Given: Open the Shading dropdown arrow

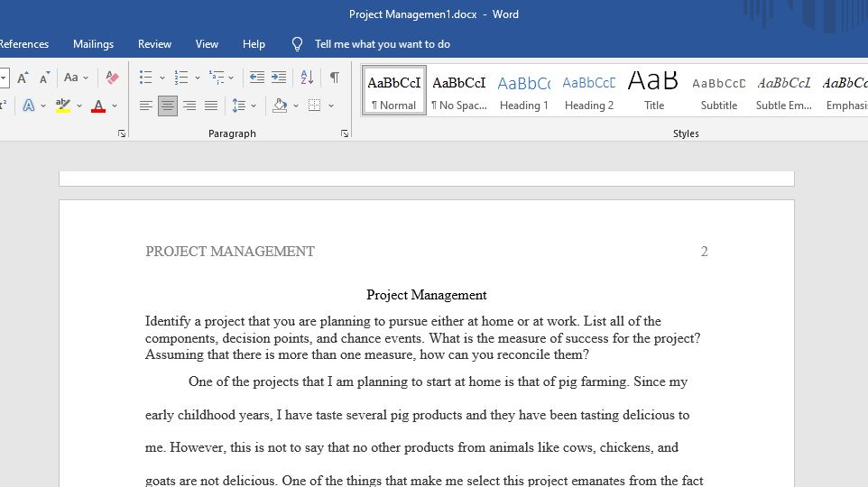Looking at the screenshot, I should pyautogui.click(x=296, y=106).
